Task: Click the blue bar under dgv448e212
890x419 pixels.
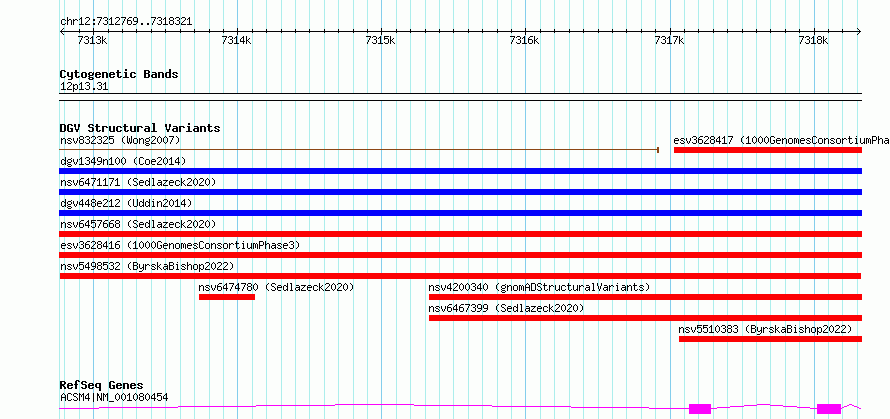Action: pos(461,213)
